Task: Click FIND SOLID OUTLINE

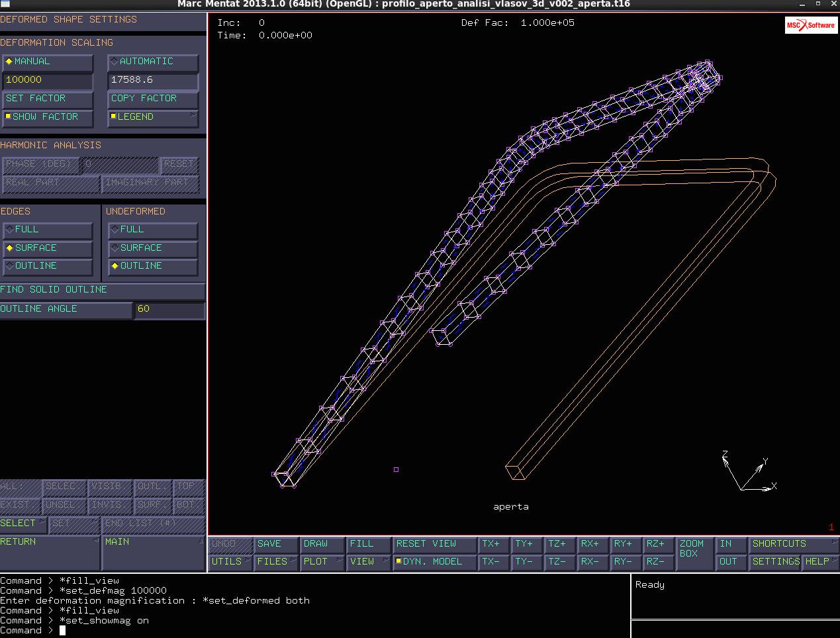Action: (x=103, y=290)
